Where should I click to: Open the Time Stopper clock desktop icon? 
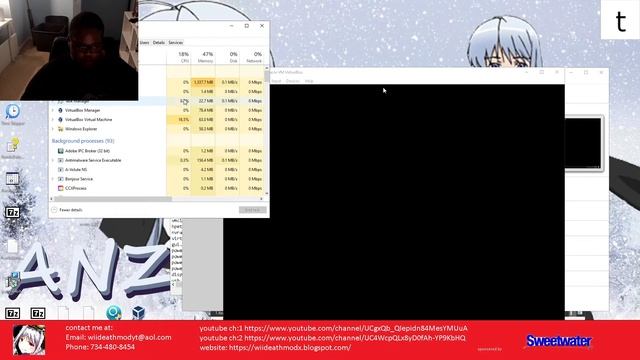pos(13,111)
